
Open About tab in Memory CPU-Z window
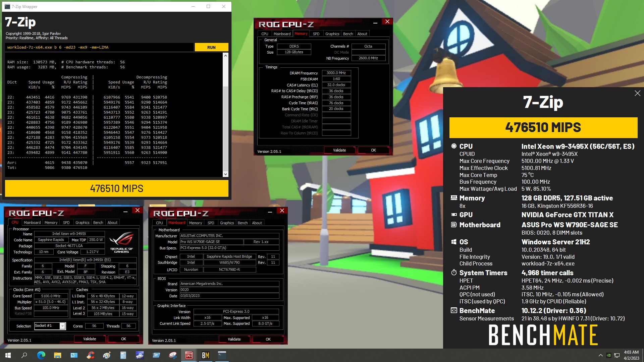(362, 34)
